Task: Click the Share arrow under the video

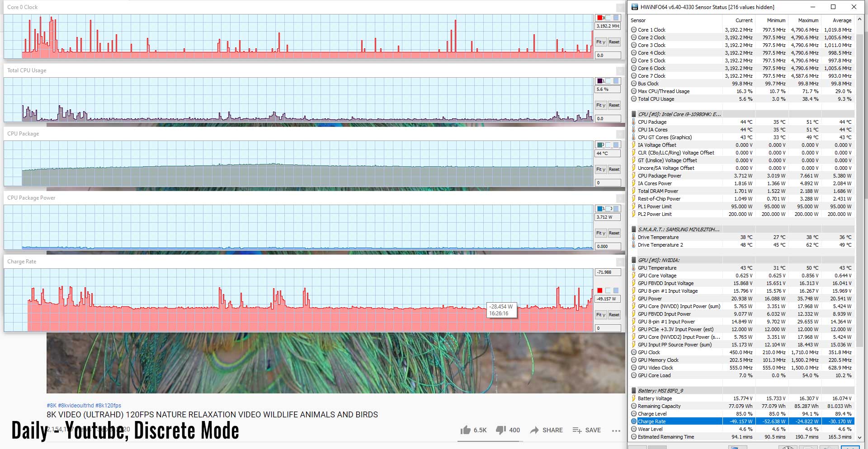Action: click(x=534, y=430)
